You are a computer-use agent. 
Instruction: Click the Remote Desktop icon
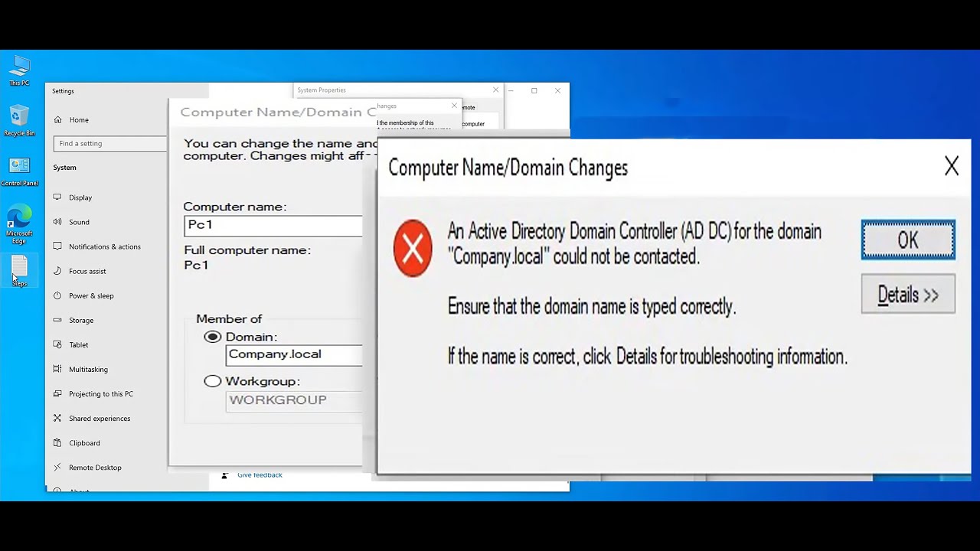(57, 467)
